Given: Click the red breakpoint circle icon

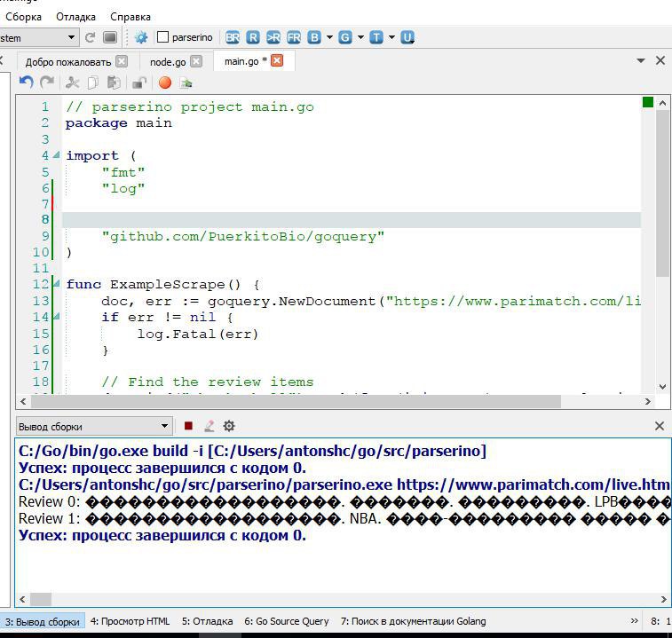Looking at the screenshot, I should [x=164, y=83].
